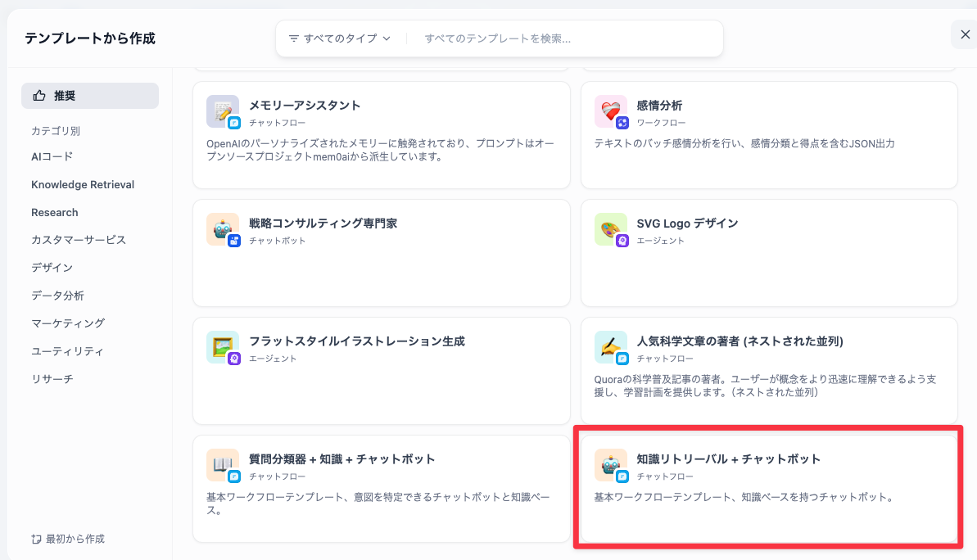Choose the カスタマーサービス category
This screenshot has height=560, width=977.
[x=79, y=240]
